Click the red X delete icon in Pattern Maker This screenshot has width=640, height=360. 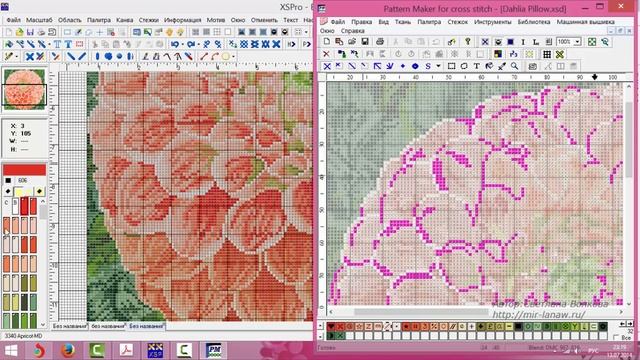(326, 54)
